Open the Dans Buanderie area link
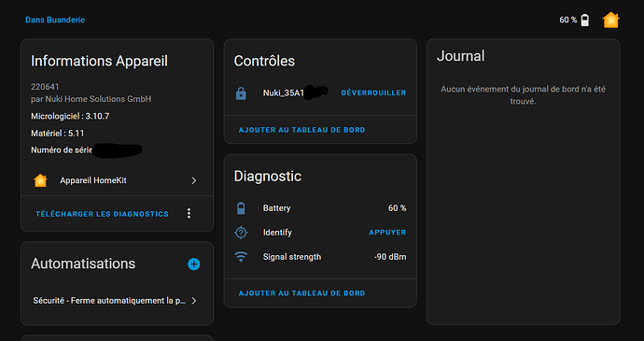Image resolution: width=644 pixels, height=341 pixels. tap(55, 20)
